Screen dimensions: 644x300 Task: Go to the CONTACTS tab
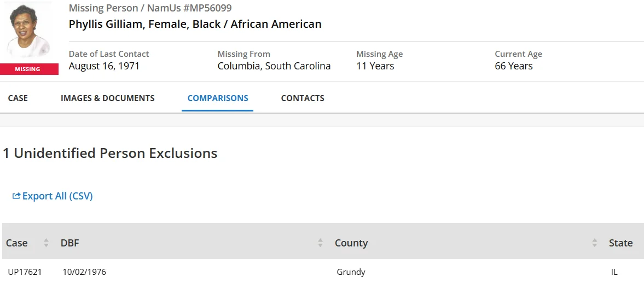click(x=303, y=98)
